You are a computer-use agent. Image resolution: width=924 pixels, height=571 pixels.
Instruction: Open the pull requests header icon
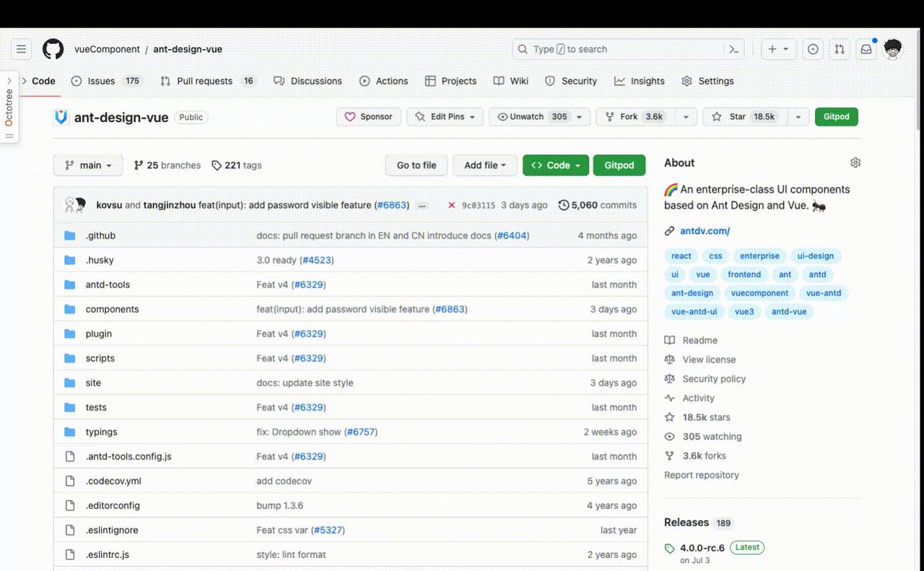(840, 49)
